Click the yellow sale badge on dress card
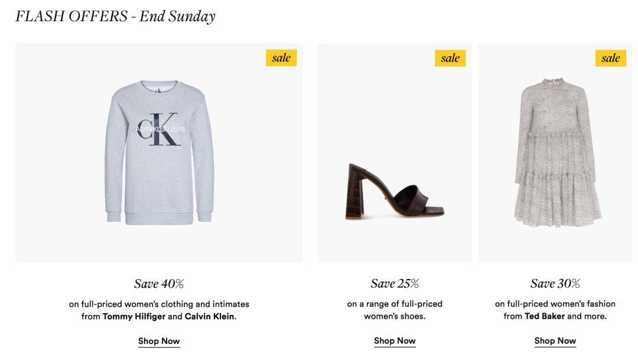 610,58
